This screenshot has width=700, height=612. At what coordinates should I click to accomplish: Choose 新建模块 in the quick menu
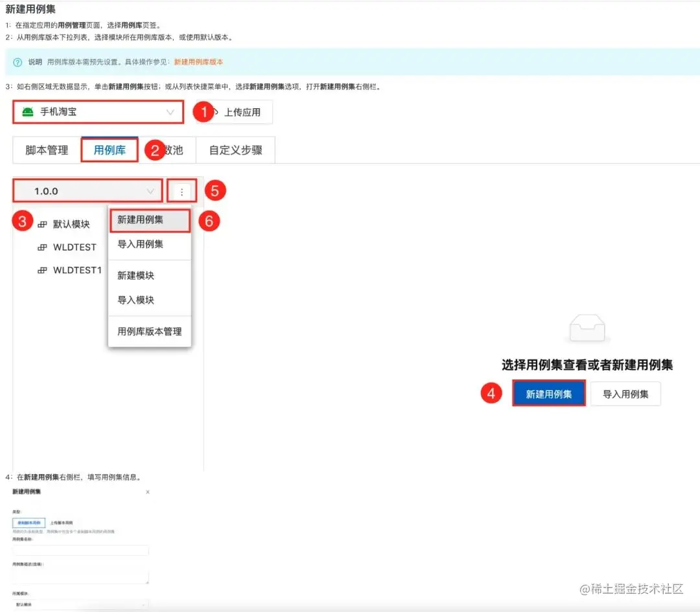pyautogui.click(x=150, y=276)
